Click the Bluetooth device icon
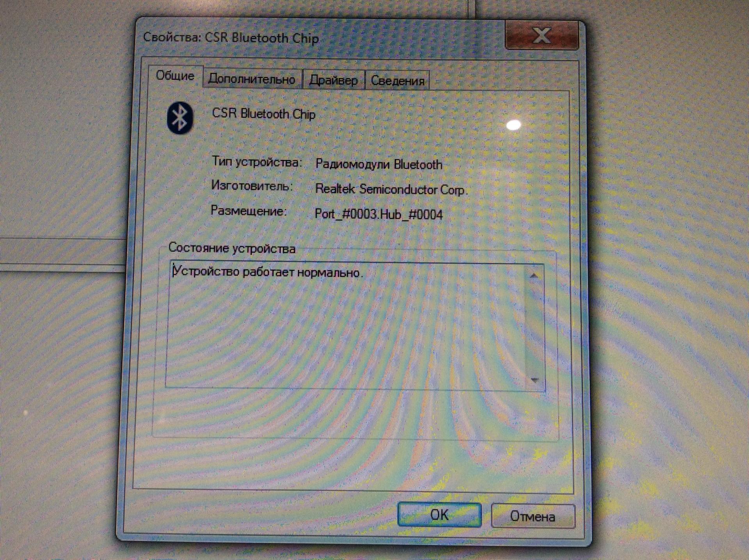 pyautogui.click(x=180, y=118)
